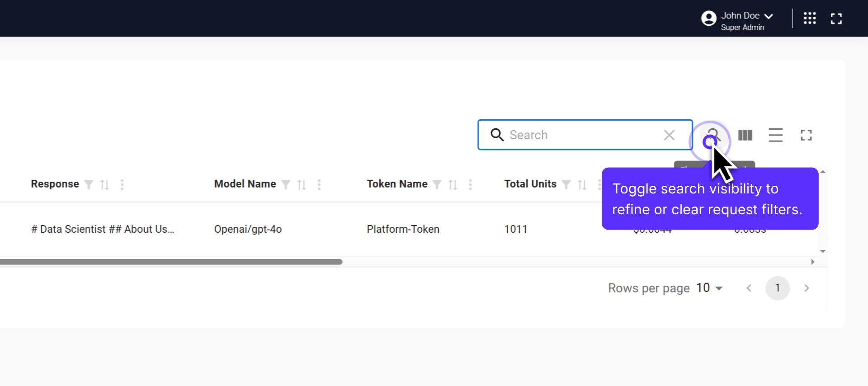Viewport: 868px width, 386px height.
Task: Click the Search input field
Action: click(583, 135)
